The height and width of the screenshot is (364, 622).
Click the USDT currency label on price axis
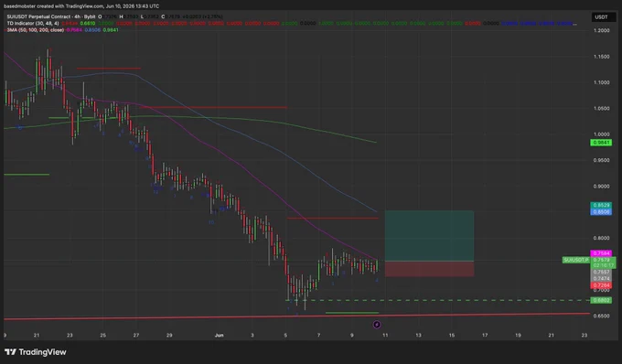point(601,16)
